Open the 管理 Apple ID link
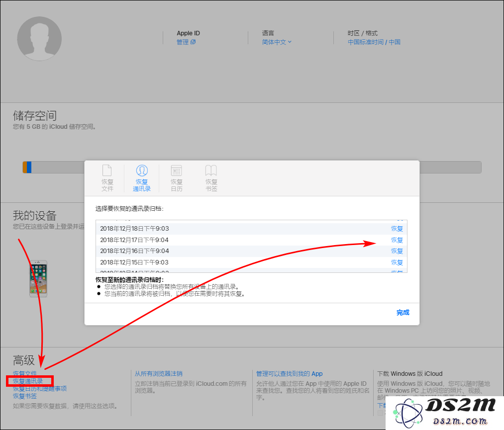 [x=183, y=42]
